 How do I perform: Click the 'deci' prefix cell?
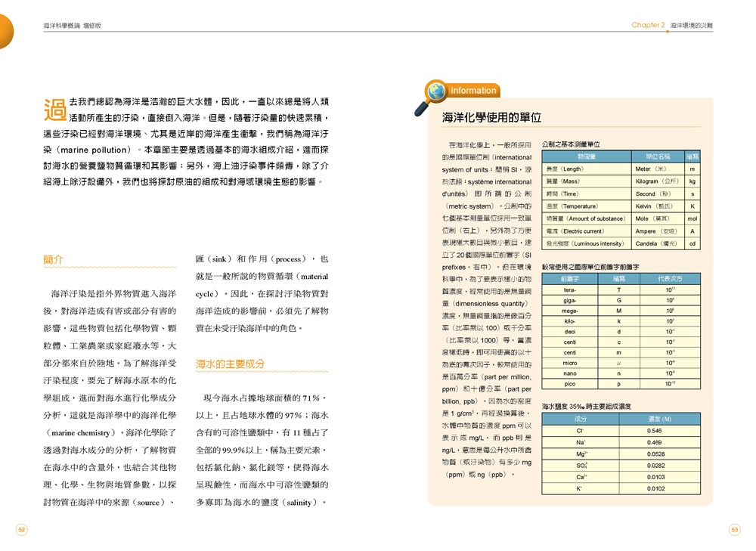(x=570, y=332)
